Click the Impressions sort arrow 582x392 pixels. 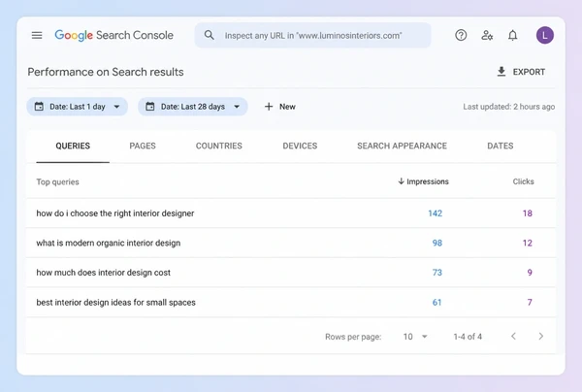(401, 181)
